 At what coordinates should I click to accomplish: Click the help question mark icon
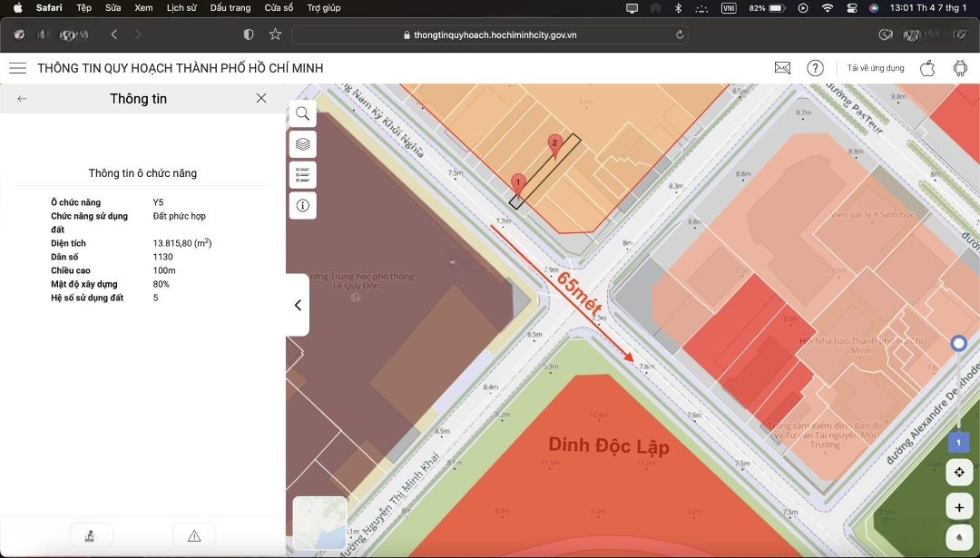816,68
